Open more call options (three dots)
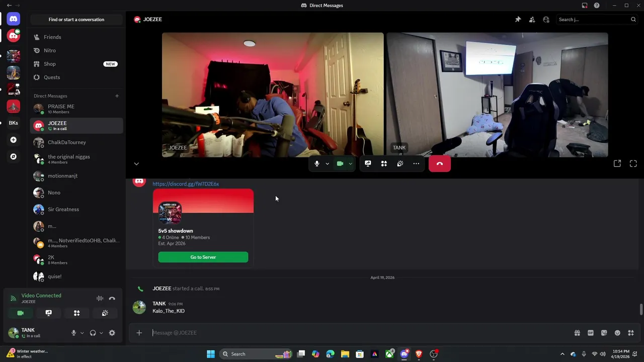This screenshot has width=644, height=362. (x=416, y=163)
